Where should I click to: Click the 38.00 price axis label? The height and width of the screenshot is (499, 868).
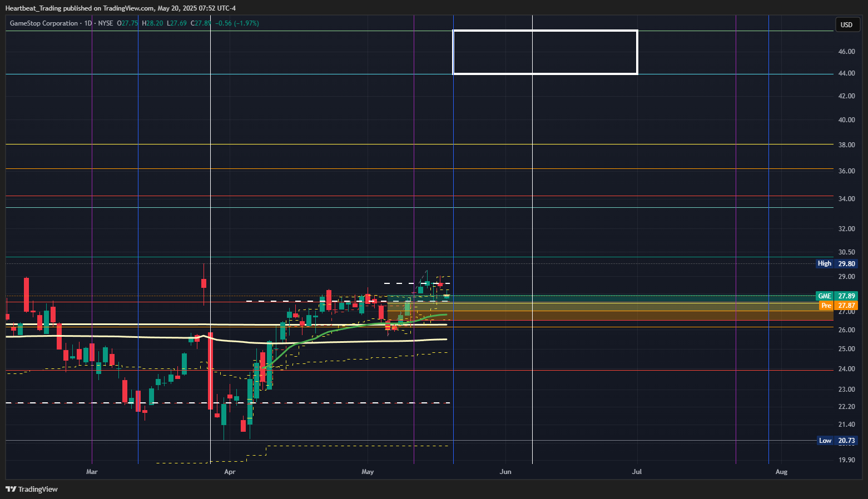coord(846,145)
